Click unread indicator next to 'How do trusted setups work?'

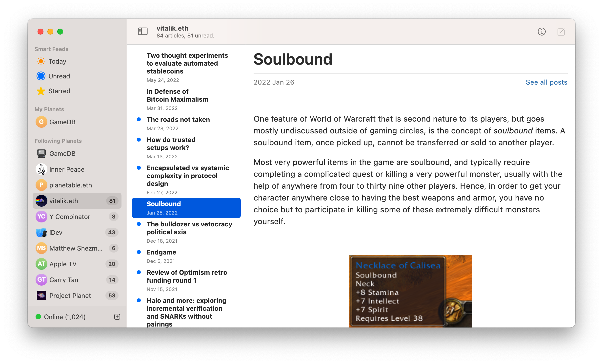pyautogui.click(x=139, y=140)
